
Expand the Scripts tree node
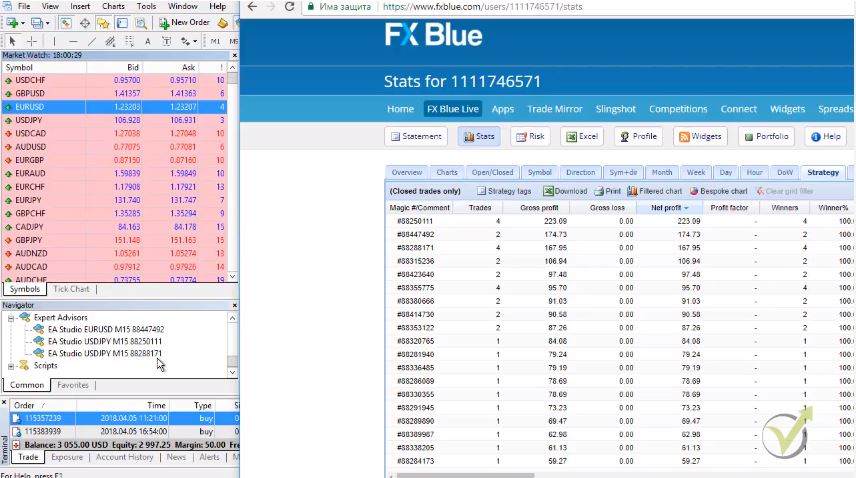pos(11,366)
